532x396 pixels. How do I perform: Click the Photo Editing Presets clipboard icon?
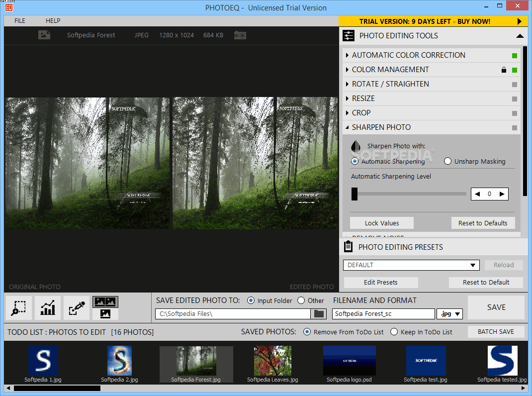coord(348,247)
